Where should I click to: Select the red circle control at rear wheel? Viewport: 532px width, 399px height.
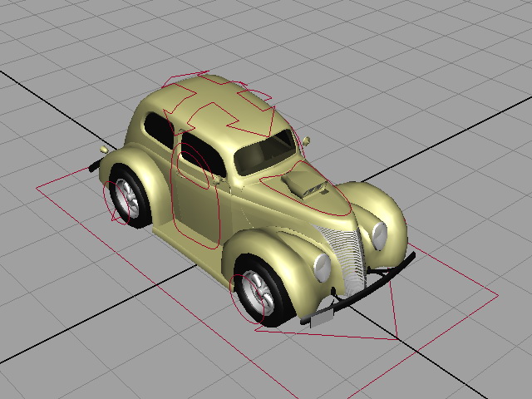coord(116,203)
